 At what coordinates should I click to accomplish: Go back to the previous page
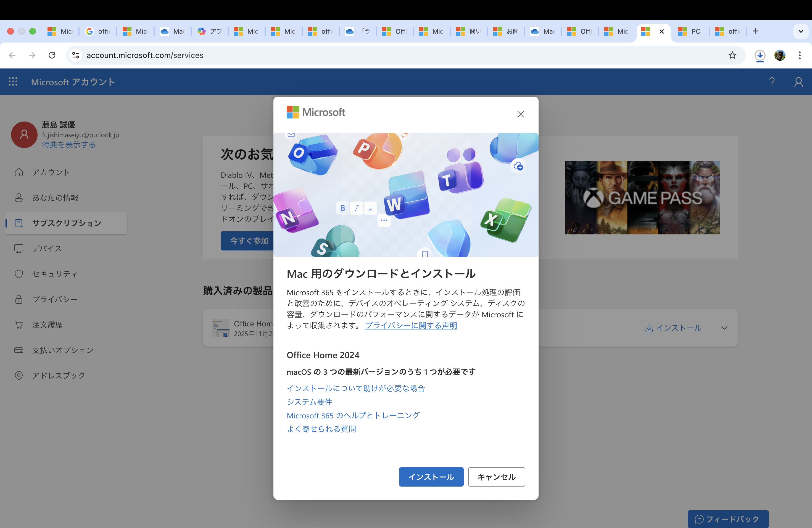(x=12, y=55)
